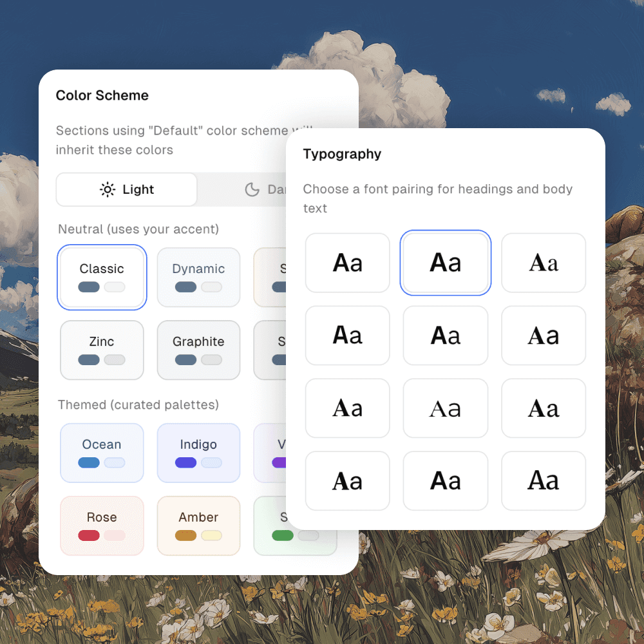
Task: Click the blue accent pill in Ocean
Action: (89, 462)
